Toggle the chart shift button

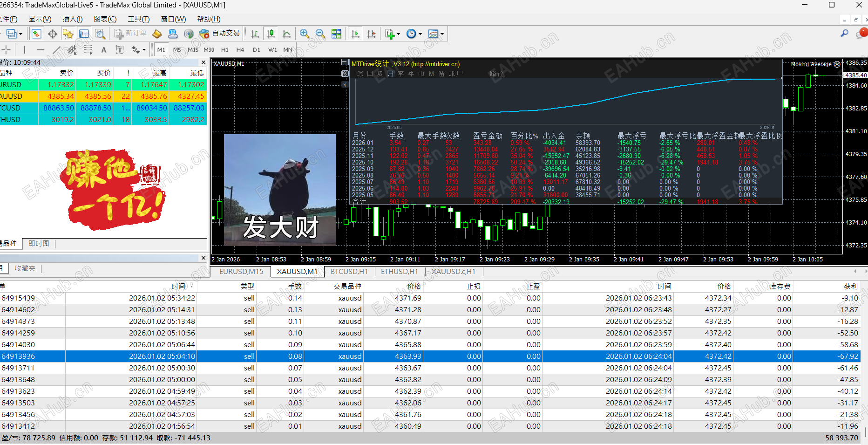[372, 33]
